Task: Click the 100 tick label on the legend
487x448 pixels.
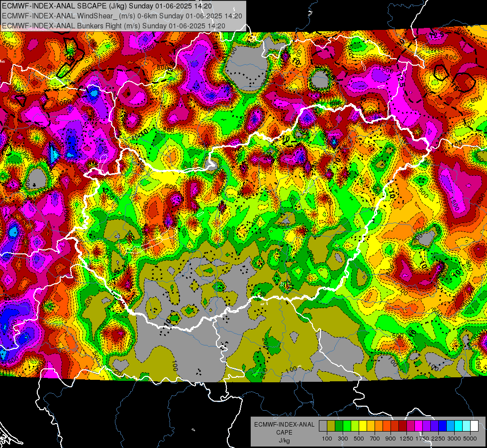Action: (x=327, y=439)
